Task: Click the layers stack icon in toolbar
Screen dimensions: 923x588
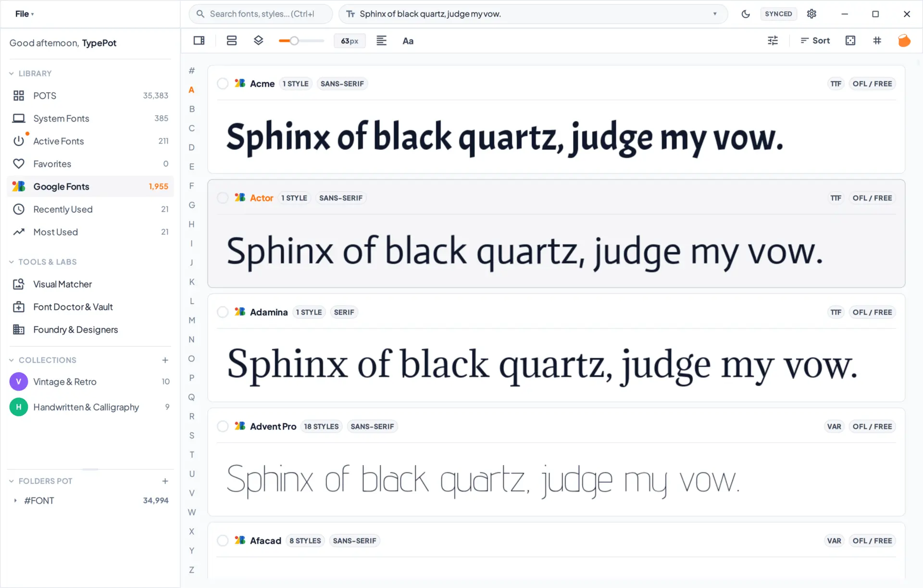Action: 259,41
